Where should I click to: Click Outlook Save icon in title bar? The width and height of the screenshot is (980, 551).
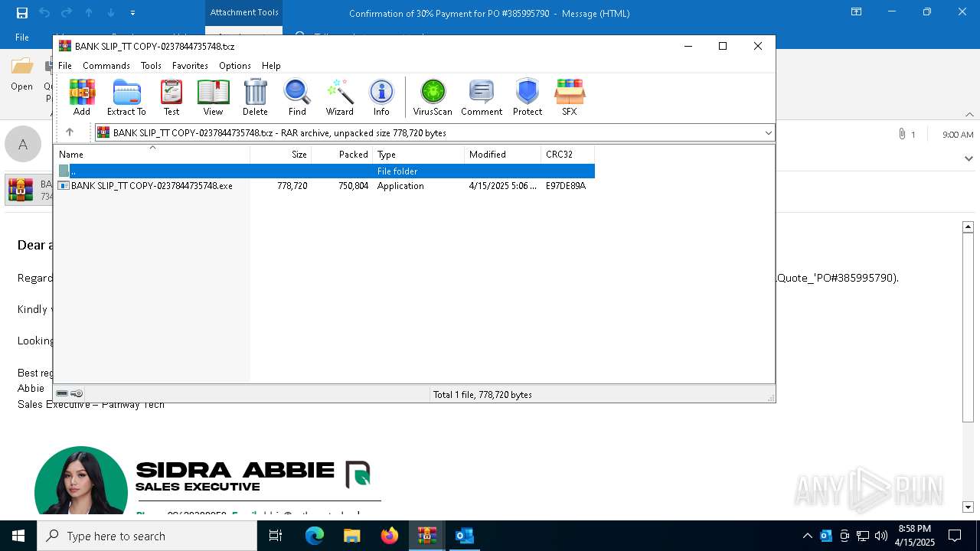(x=21, y=13)
